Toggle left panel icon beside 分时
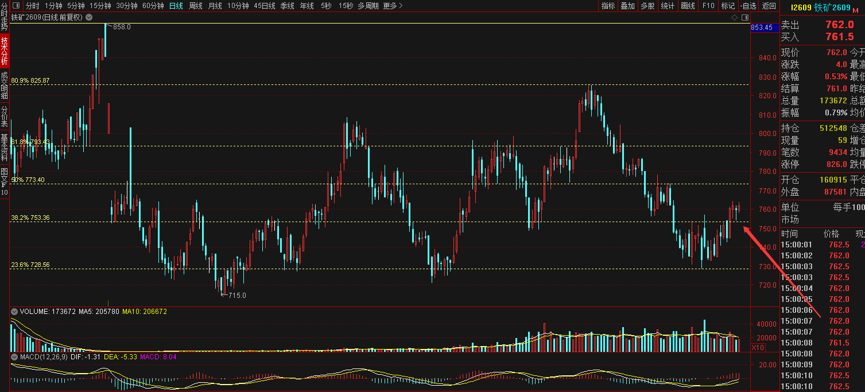 (x=17, y=6)
